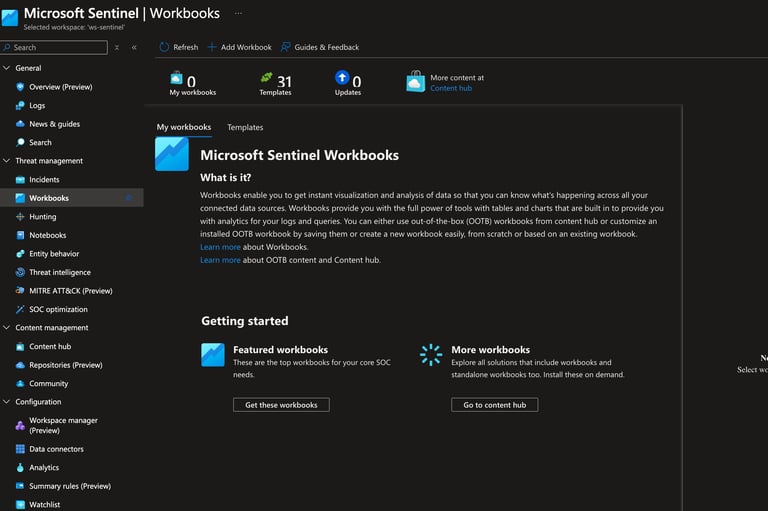
Task: Click the My workbooks count icon
Action: pyautogui.click(x=176, y=78)
